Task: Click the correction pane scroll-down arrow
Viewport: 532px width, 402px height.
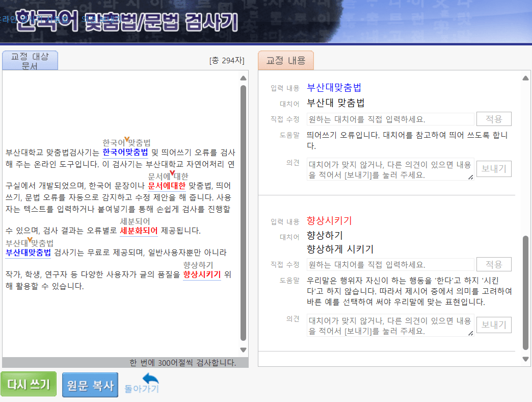Action: point(525,359)
